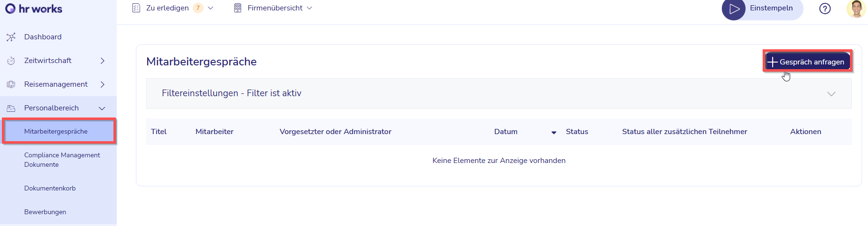The image size is (868, 226).
Task: Click the Personalbereich folder icon
Action: 11,108
